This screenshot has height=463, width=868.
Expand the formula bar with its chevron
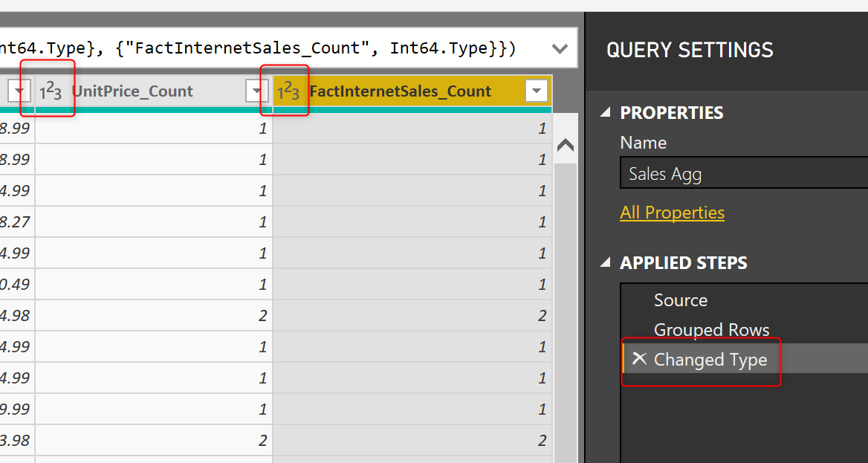pos(560,48)
